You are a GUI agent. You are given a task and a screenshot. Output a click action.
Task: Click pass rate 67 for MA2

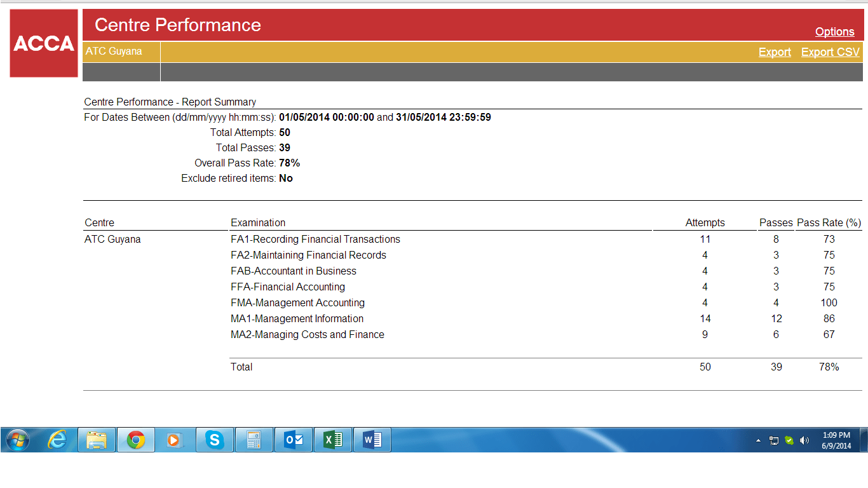pos(829,335)
